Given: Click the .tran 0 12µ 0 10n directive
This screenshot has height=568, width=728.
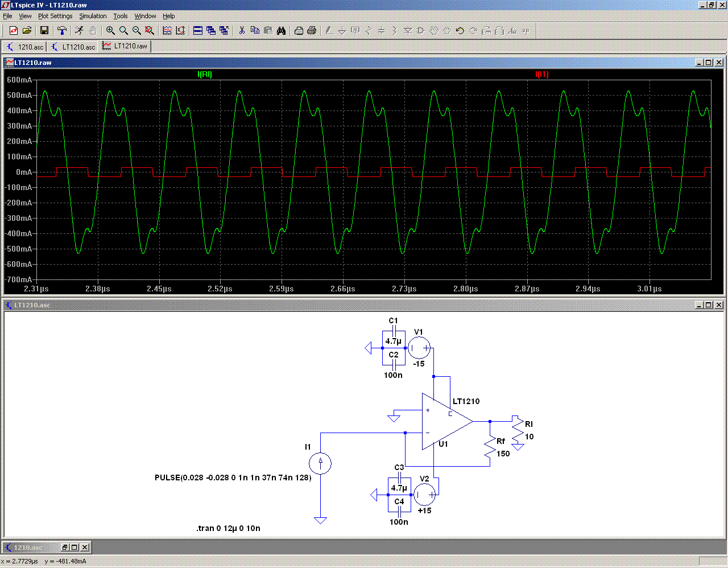Looking at the screenshot, I should pyautogui.click(x=228, y=528).
